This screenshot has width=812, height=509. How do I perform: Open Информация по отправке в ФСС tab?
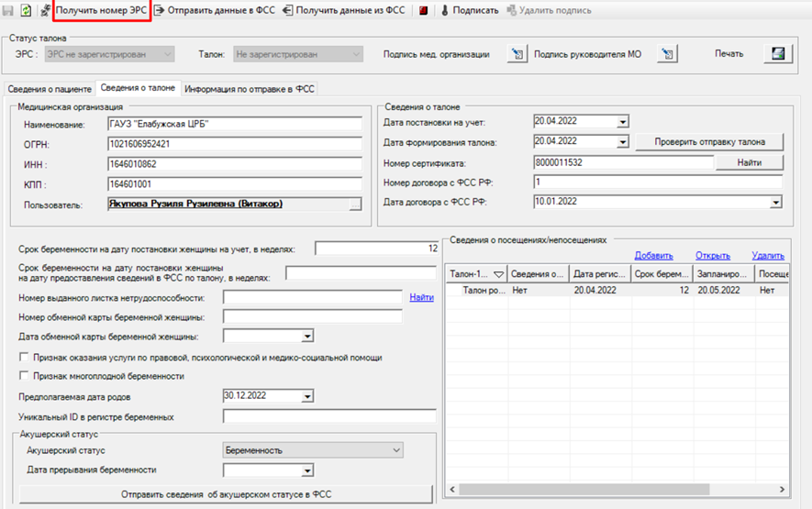pos(249,89)
